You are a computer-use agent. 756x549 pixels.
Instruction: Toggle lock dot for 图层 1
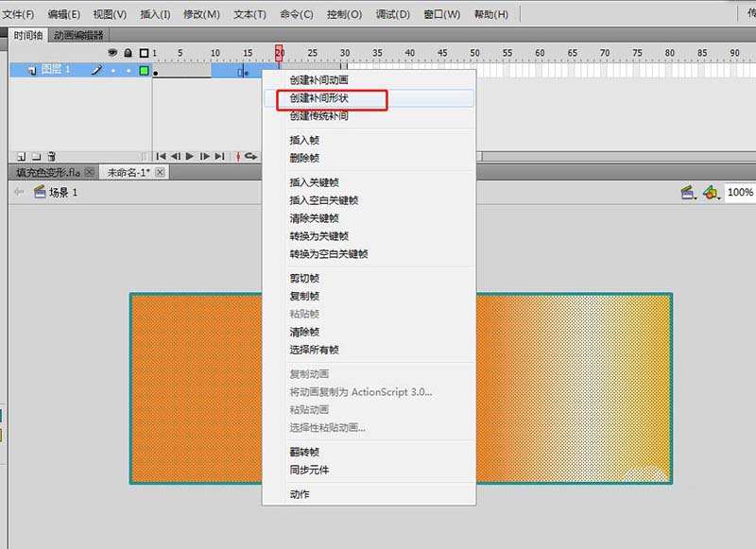[128, 70]
